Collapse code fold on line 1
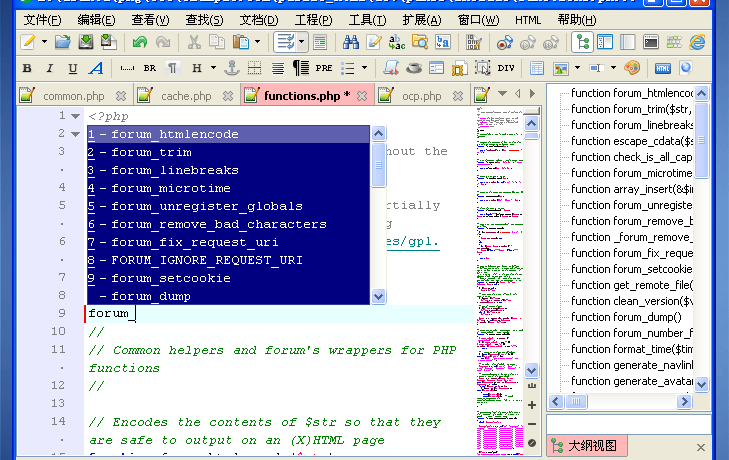Image resolution: width=729 pixels, height=460 pixels. [75, 116]
